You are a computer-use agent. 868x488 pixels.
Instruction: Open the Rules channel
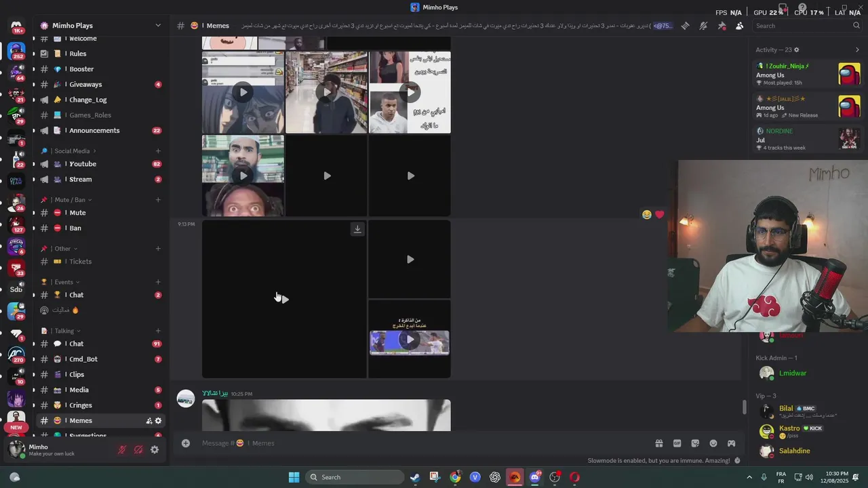pos(100,54)
